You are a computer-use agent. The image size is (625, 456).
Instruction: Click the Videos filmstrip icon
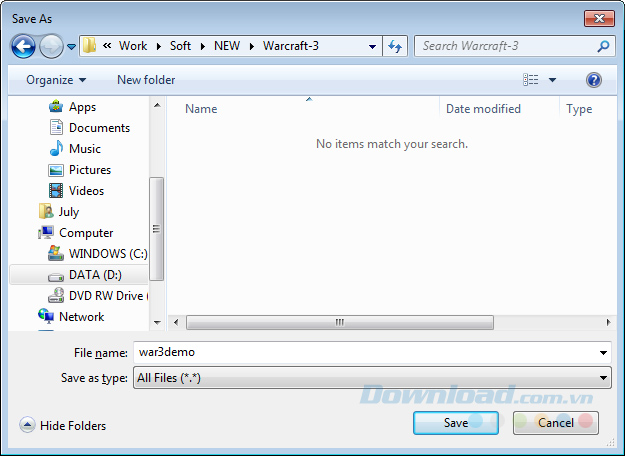(56, 191)
